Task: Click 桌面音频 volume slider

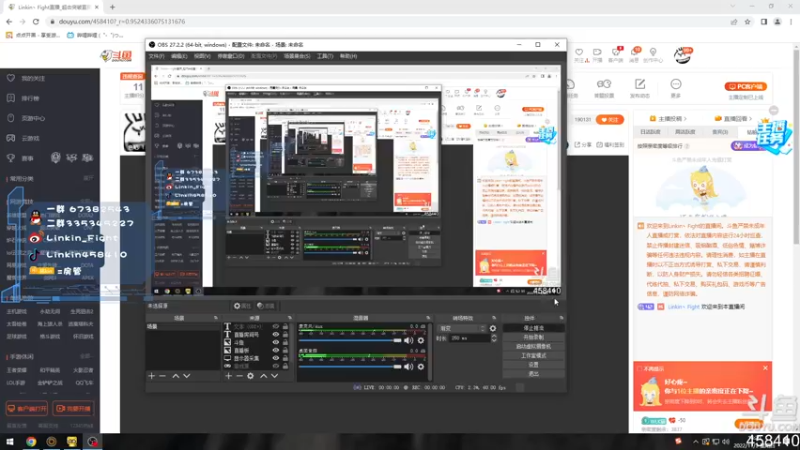Action: (x=350, y=366)
